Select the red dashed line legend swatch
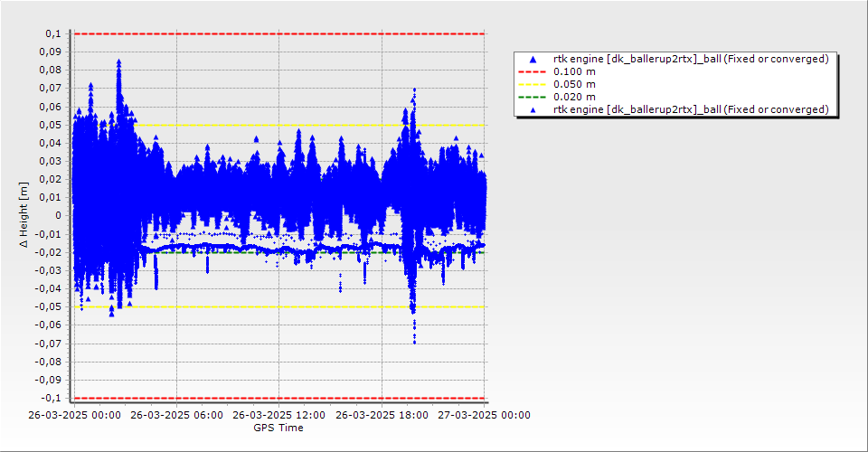 pos(532,72)
